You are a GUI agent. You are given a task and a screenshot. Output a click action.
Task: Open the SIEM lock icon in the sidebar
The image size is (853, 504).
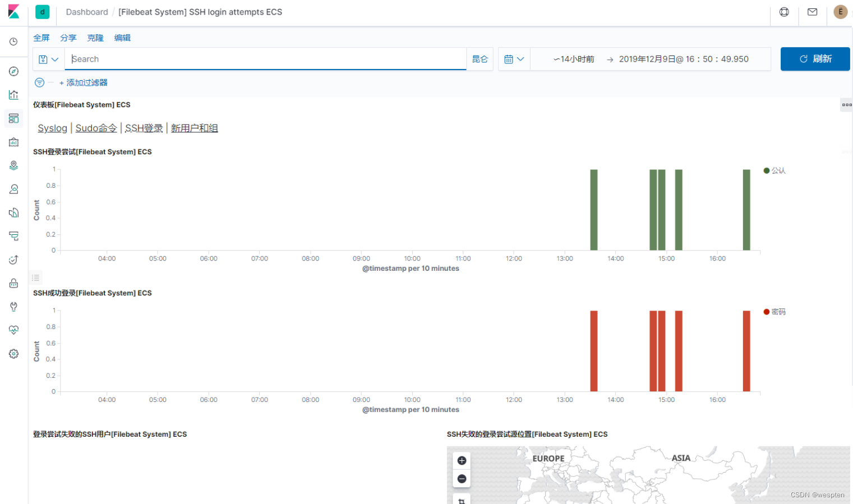[x=13, y=283]
